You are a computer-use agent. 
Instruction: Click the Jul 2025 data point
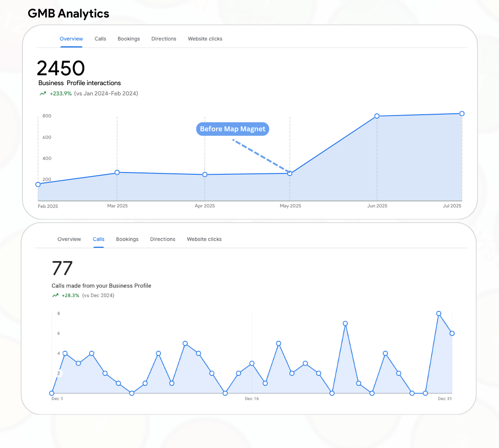click(x=462, y=114)
